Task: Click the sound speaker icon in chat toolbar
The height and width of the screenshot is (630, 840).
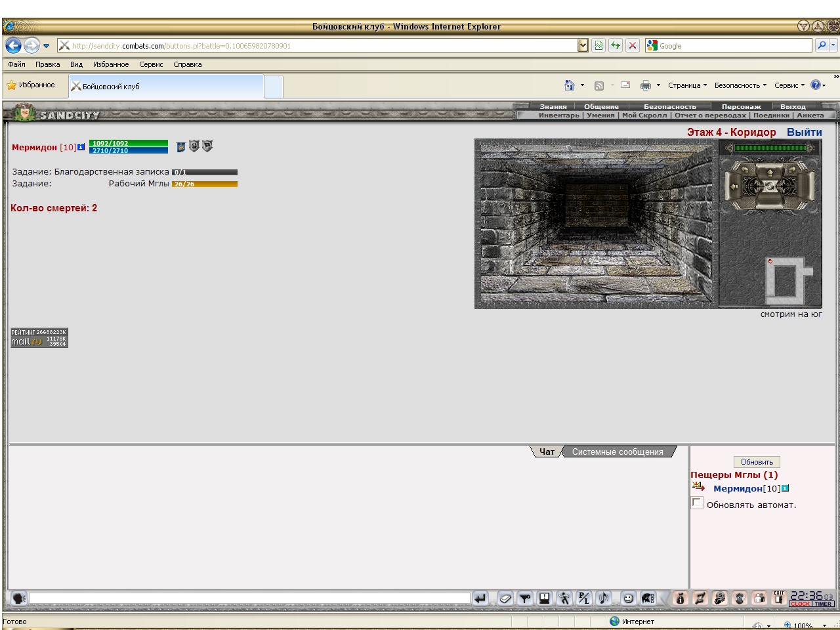Action: pos(604,598)
